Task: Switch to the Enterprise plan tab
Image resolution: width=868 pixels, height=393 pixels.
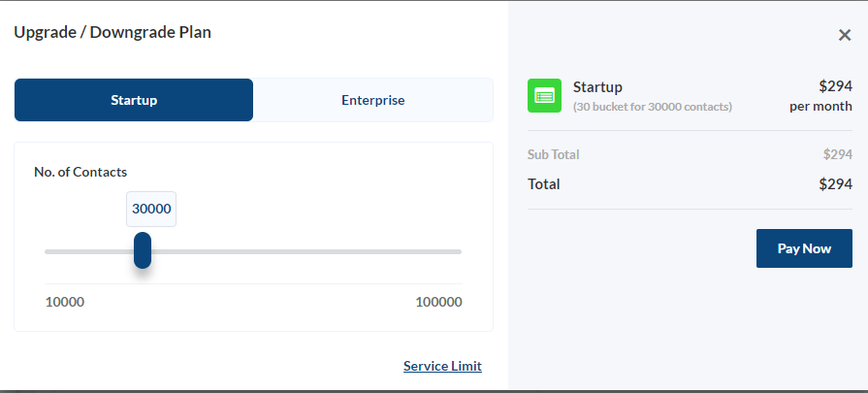Action: pyautogui.click(x=373, y=100)
